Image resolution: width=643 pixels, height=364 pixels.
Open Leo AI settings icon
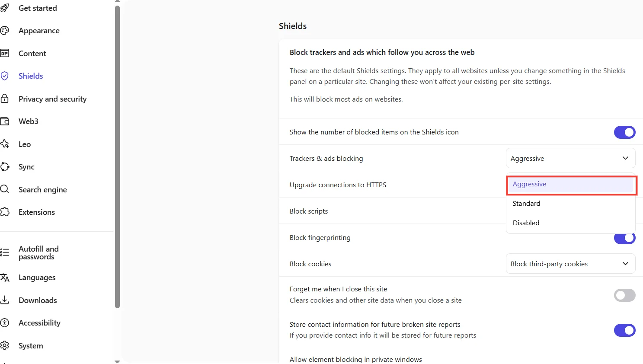(x=6, y=144)
